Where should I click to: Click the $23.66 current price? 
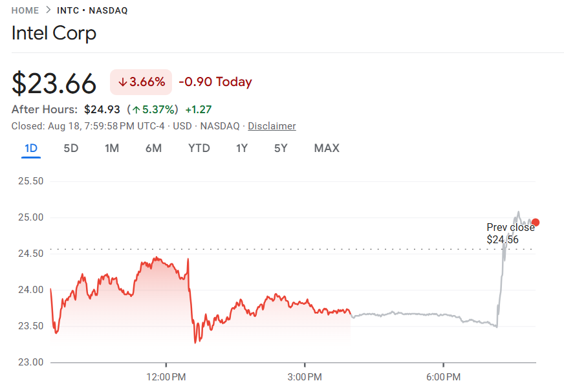click(54, 83)
